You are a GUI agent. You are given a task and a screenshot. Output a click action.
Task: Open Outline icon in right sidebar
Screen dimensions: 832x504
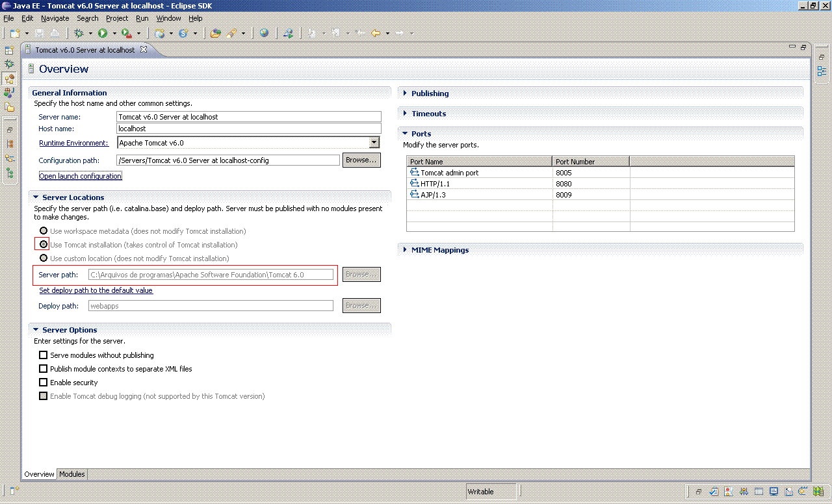[822, 71]
